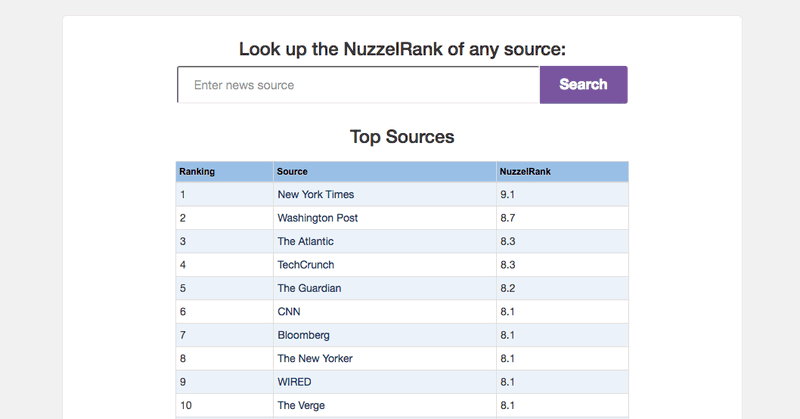Click ranking number 8 cell

pos(224,359)
